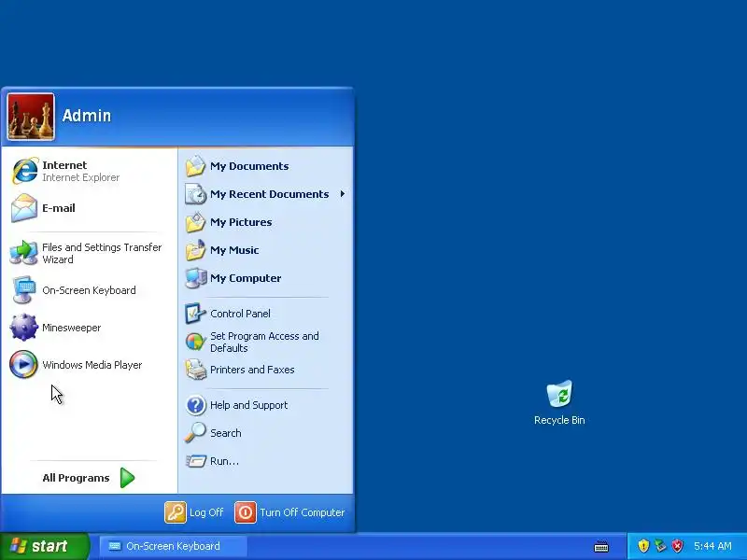The image size is (747, 560).
Task: Choose the Search menu entry text
Action: click(226, 433)
